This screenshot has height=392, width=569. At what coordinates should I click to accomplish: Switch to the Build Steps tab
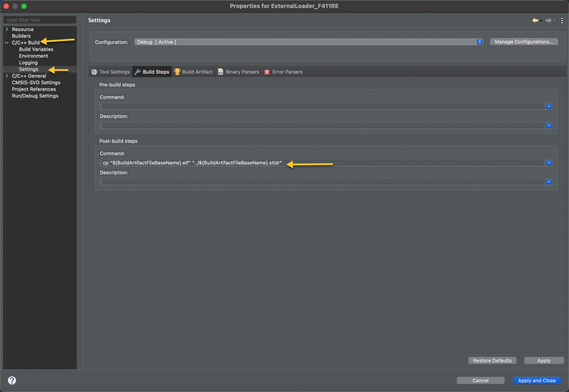(x=156, y=72)
